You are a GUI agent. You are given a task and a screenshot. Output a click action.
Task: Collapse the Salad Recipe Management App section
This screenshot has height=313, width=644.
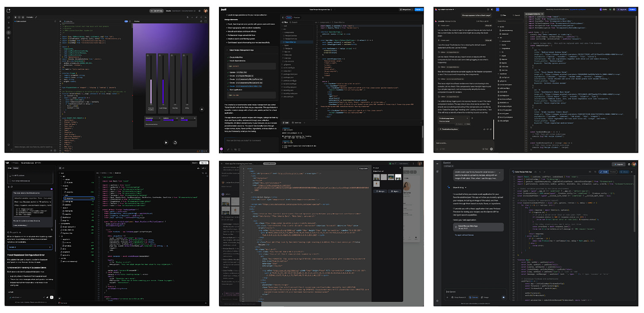pyautogui.click(x=227, y=50)
